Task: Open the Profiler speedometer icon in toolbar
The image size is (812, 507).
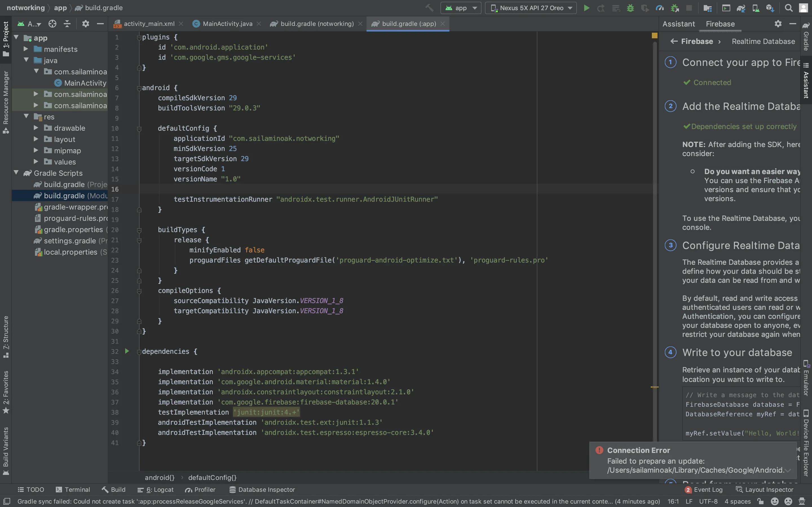Action: (660, 8)
